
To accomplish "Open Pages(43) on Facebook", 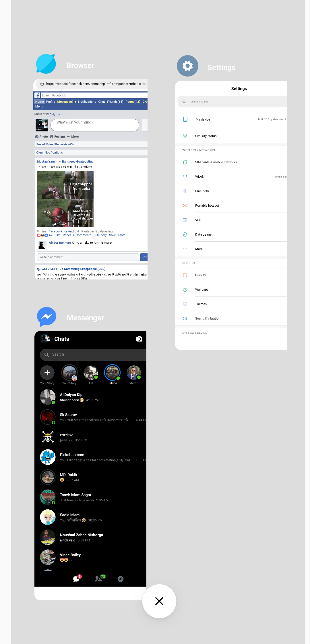I will coord(133,102).
